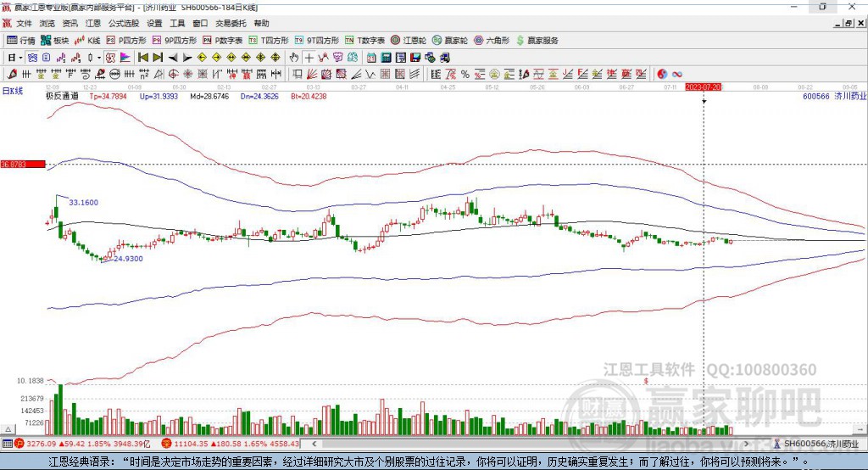The width and height of the screenshot is (868, 470).
Task: Click the Up=31.9393 indicator value
Action: click(159, 96)
